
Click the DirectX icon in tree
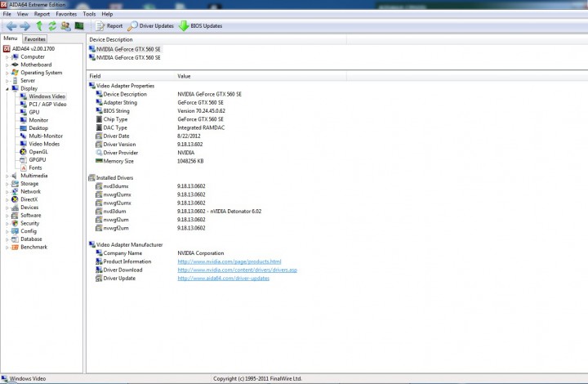point(15,199)
